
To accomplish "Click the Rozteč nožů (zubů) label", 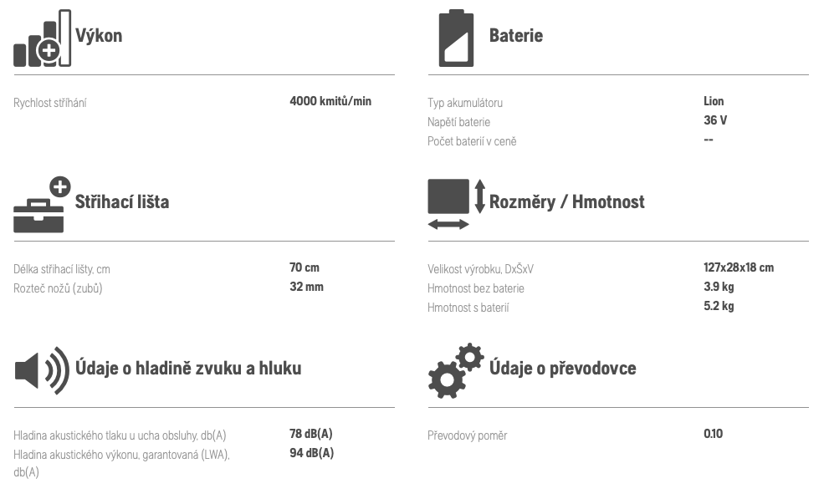I will (x=58, y=288).
